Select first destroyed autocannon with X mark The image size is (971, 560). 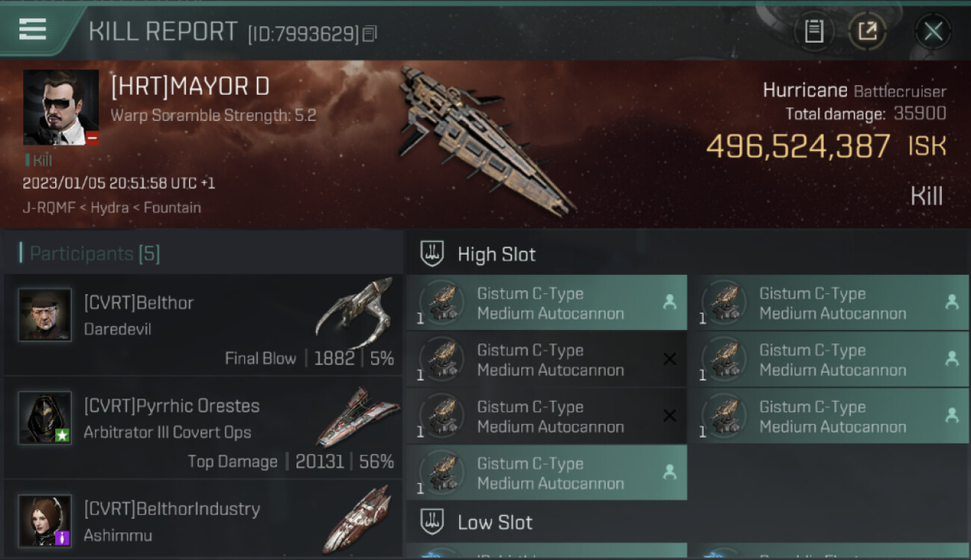[x=547, y=360]
